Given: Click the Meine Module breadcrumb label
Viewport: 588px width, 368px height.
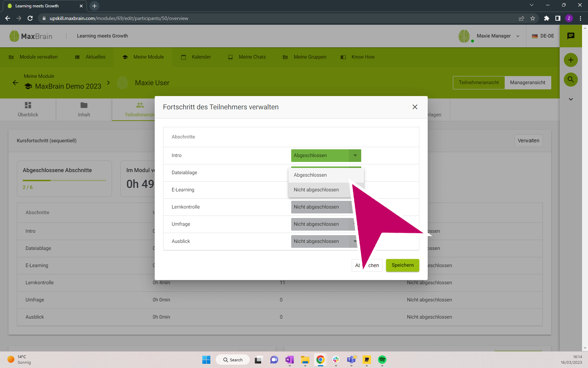Looking at the screenshot, I should 39,76.
